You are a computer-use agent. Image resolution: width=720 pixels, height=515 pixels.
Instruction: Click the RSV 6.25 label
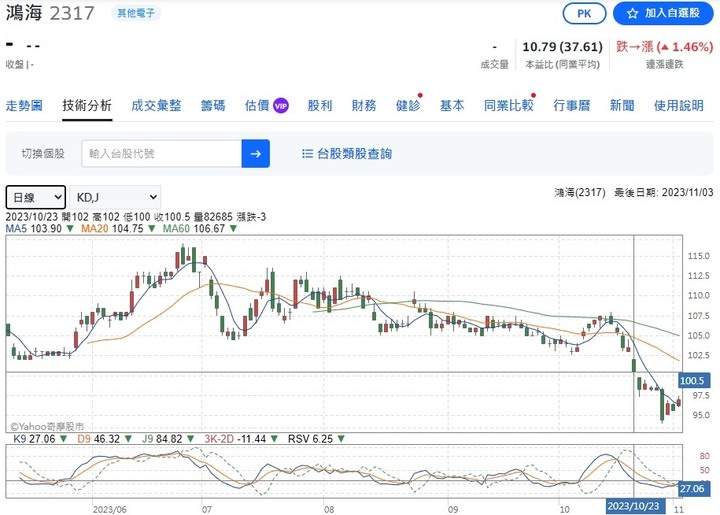(x=310, y=439)
